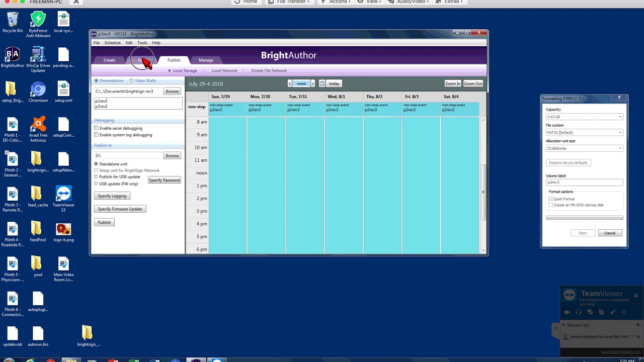
Task: Open the Allocation unit size dropdown
Action: (x=584, y=148)
